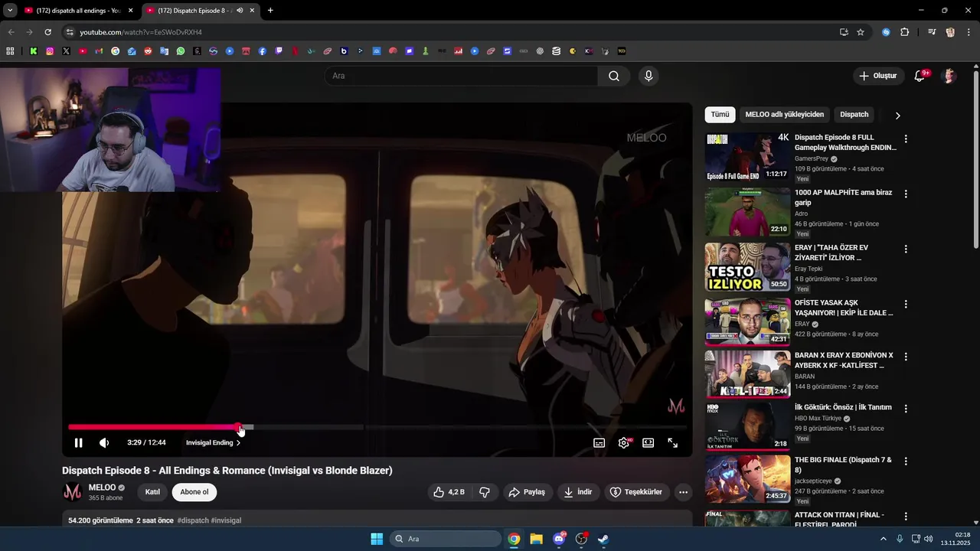Open the tab search dropdown arrow

point(10,11)
